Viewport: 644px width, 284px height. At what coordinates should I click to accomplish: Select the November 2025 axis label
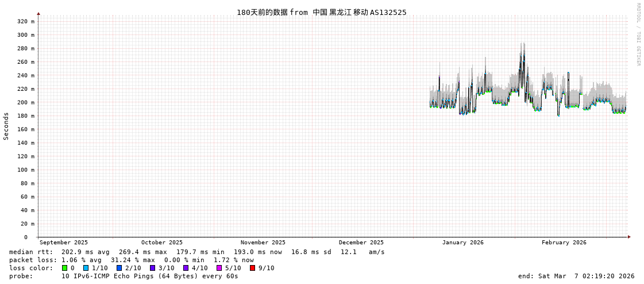263,243
